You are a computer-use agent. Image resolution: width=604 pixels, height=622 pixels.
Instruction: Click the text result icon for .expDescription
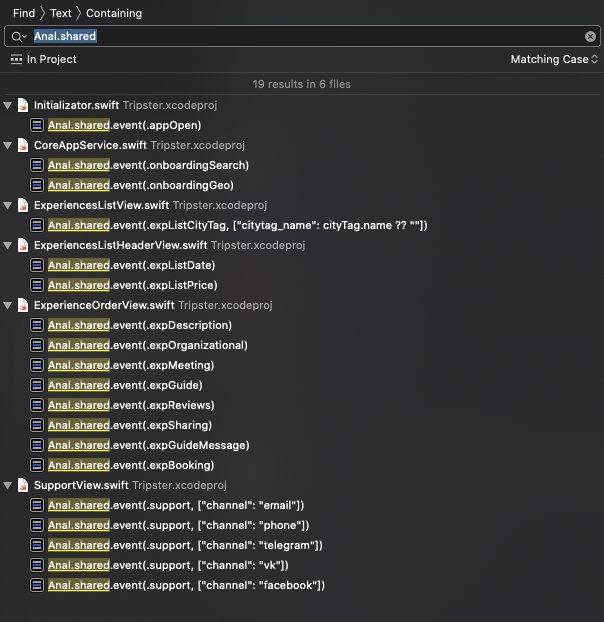coord(37,325)
